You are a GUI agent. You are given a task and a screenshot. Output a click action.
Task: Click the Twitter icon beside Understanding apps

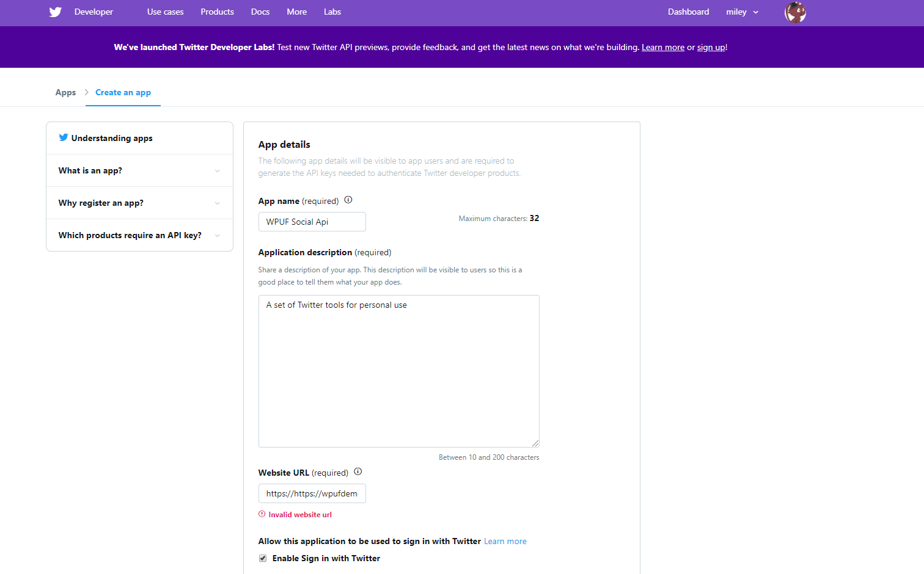[64, 137]
